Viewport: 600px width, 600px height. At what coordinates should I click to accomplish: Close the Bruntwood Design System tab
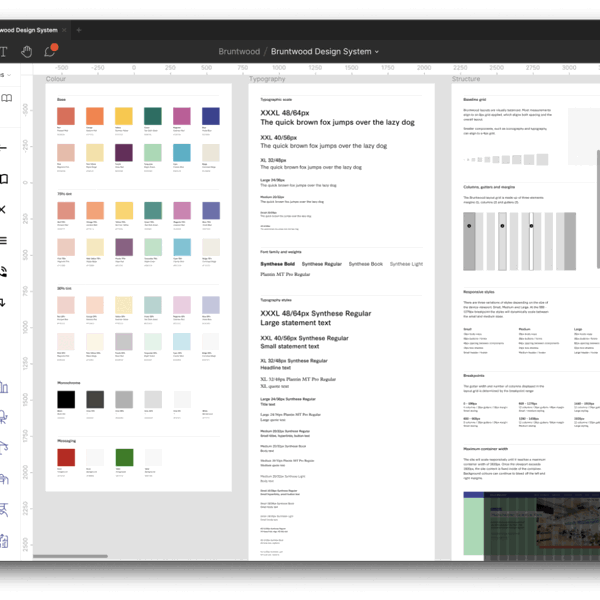pos(62,30)
